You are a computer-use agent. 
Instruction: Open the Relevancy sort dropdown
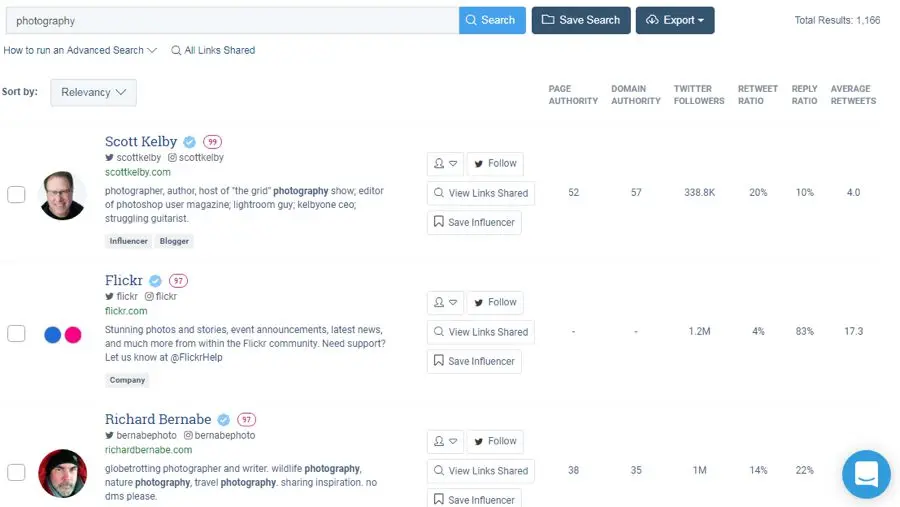94,92
